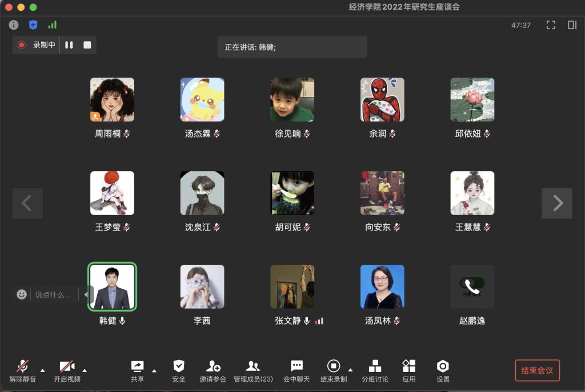Go to next page of participants
The image size is (585, 392).
tap(557, 203)
